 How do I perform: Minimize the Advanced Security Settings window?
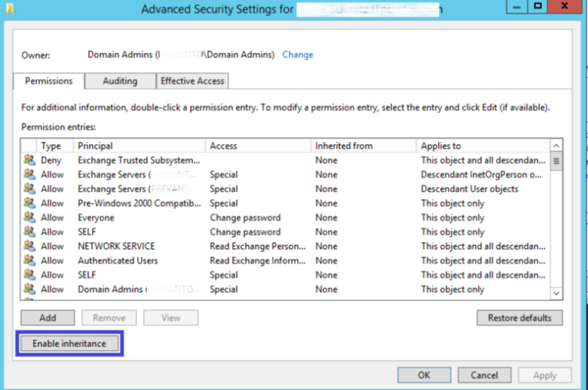click(x=517, y=6)
